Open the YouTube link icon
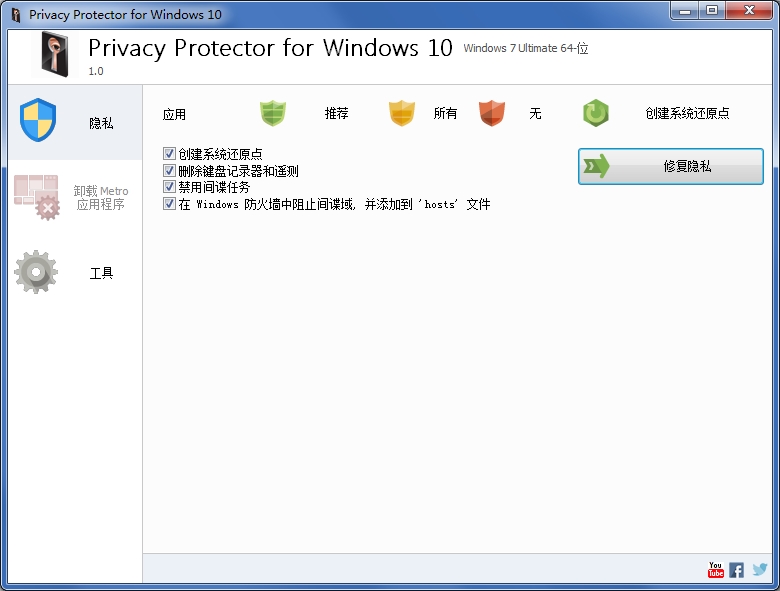The image size is (780, 591). [715, 570]
